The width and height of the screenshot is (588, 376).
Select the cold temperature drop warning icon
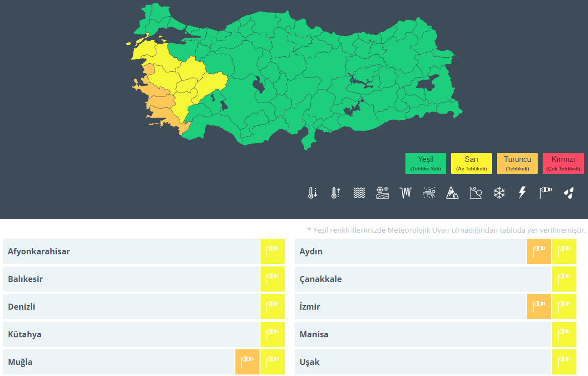click(x=313, y=193)
